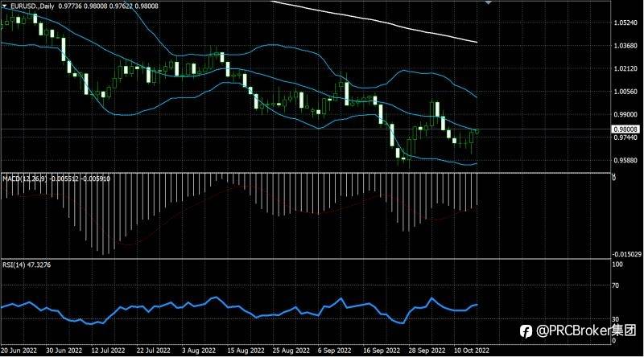Click the current price tag 0.98008
Viewport: 644px width, 357px height.
(x=626, y=129)
